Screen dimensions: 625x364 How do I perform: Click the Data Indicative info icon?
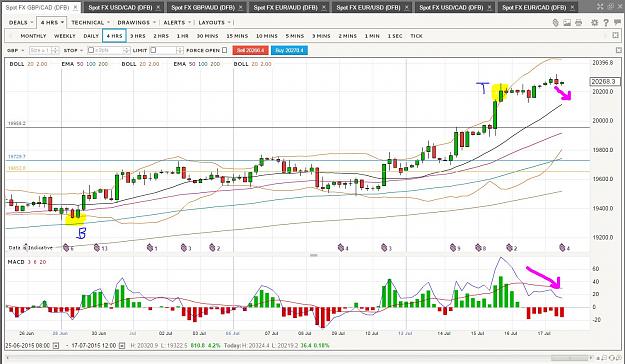[26, 247]
